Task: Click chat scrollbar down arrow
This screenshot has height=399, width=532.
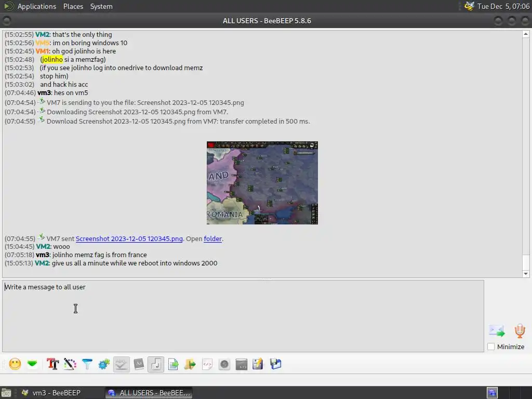Action: tap(526, 274)
